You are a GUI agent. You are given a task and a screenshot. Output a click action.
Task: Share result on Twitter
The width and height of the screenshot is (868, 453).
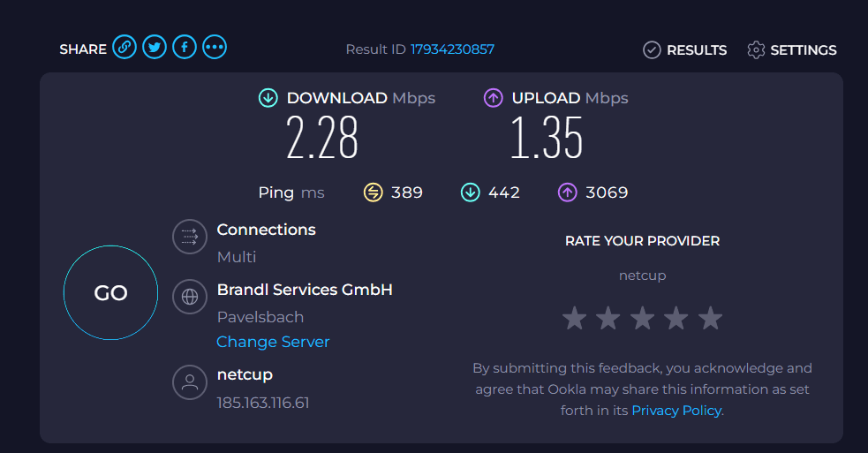coord(155,47)
